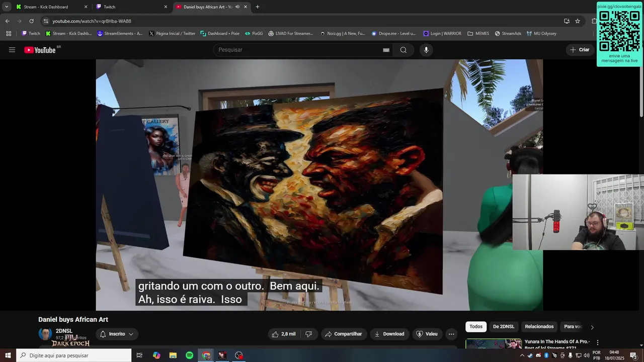Open a new browser tab
The image size is (644, 362).
pos(258,7)
